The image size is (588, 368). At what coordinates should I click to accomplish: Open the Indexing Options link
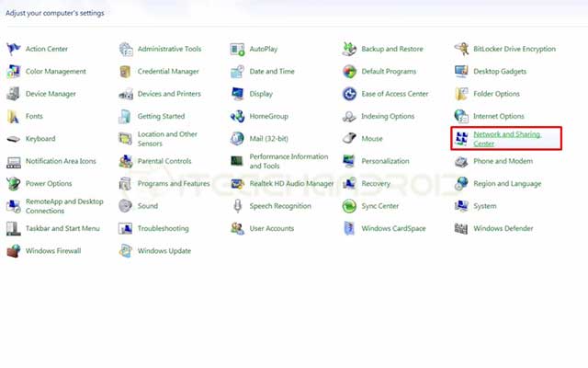388,117
